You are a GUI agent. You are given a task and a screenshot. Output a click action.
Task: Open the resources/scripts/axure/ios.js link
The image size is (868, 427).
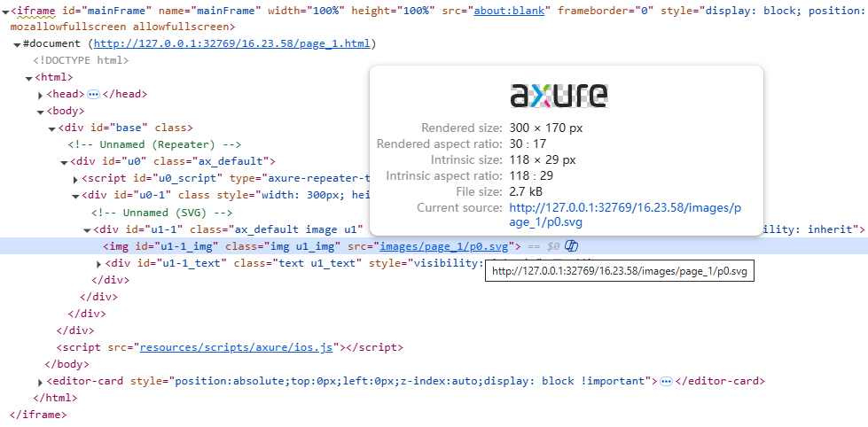pos(236,348)
